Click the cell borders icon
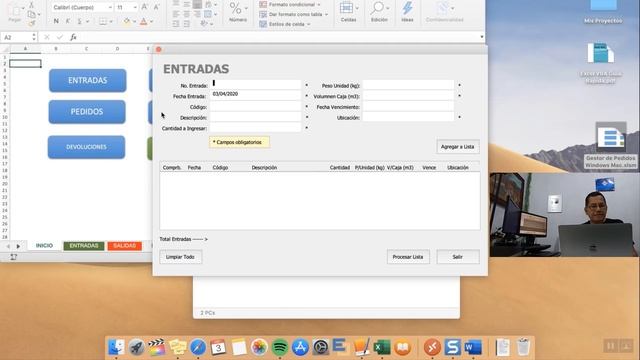 coord(103,21)
